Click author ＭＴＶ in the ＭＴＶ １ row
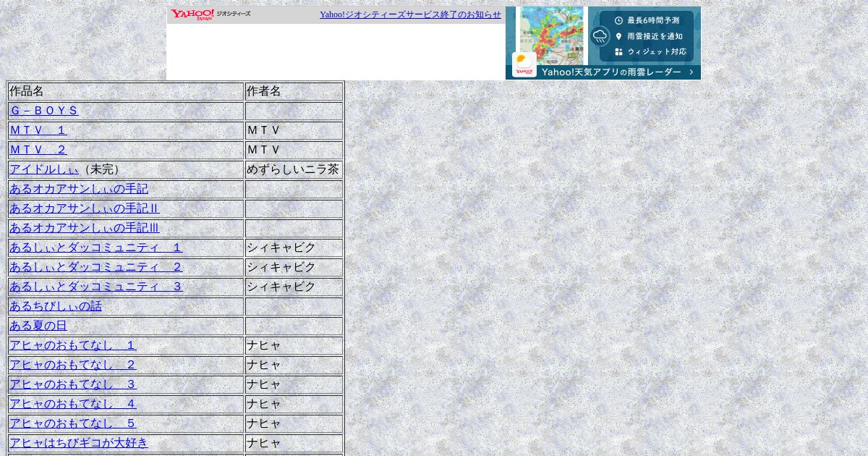This screenshot has width=868, height=456. [x=264, y=130]
